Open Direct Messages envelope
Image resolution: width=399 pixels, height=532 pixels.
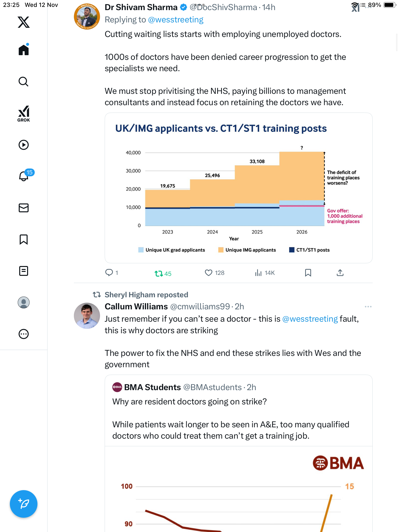[x=24, y=208]
